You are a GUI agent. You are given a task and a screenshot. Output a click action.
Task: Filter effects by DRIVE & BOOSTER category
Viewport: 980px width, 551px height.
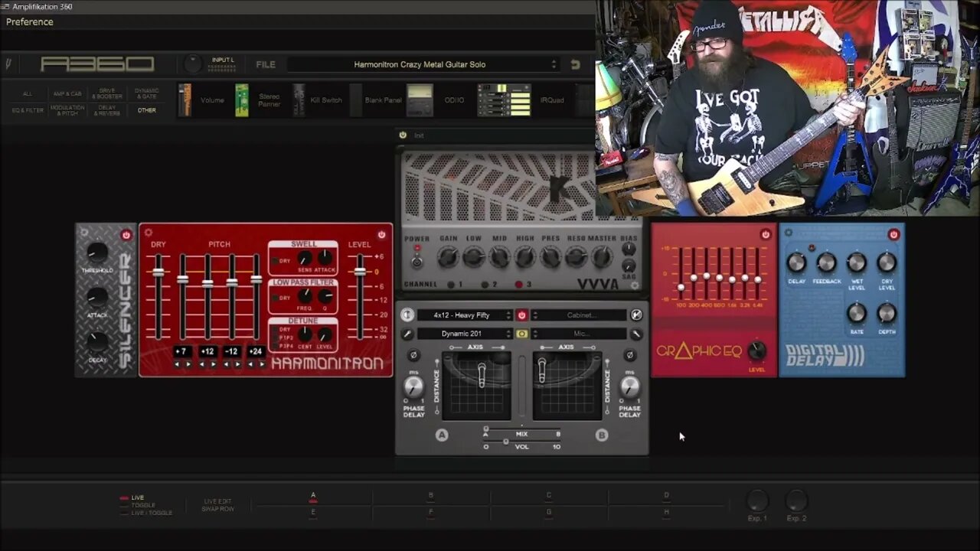(x=107, y=93)
